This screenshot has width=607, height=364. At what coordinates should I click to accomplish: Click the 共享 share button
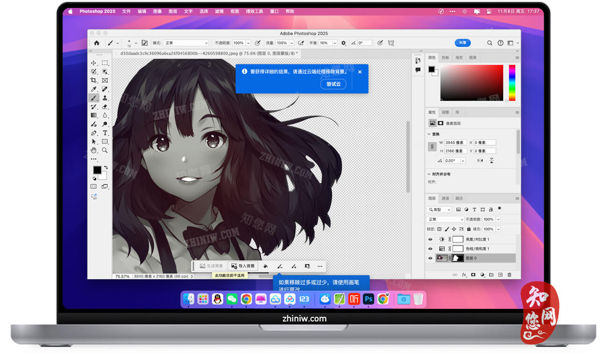462,43
